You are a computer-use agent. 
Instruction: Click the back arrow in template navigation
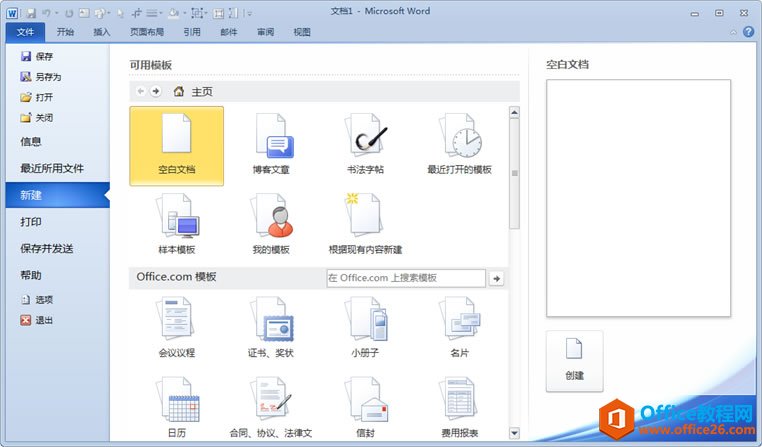pyautogui.click(x=141, y=91)
